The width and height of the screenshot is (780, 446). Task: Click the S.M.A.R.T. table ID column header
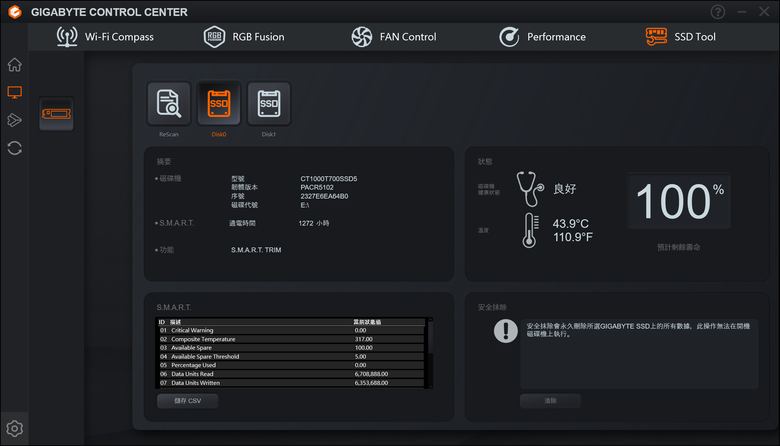tap(162, 322)
